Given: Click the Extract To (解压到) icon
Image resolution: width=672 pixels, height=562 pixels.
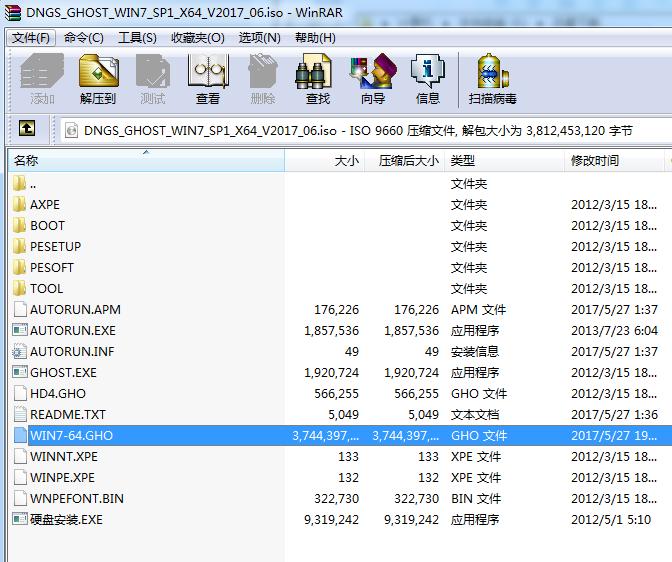Looking at the screenshot, I should 98,71.
